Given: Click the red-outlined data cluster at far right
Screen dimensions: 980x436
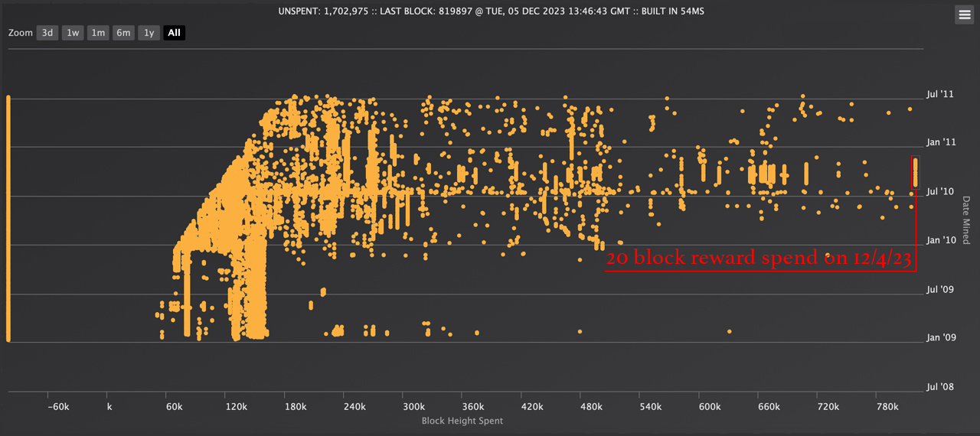Looking at the screenshot, I should pyautogui.click(x=915, y=172).
